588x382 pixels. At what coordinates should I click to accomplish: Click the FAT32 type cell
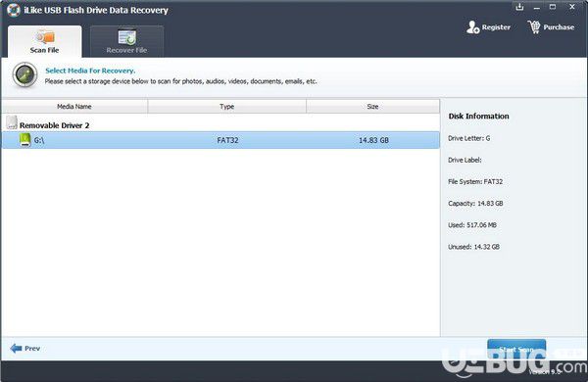227,140
